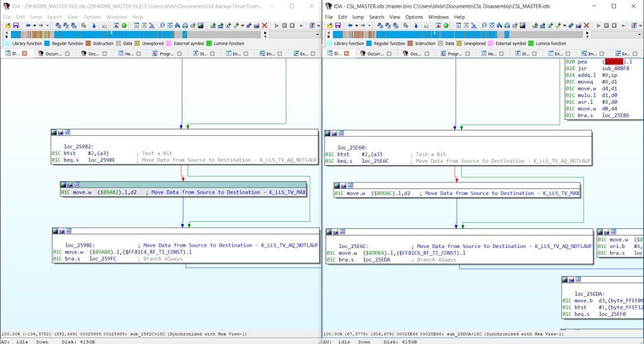The width and height of the screenshot is (644, 344).
Task: Click loc_25982 label in left graph
Action: (x=79, y=147)
